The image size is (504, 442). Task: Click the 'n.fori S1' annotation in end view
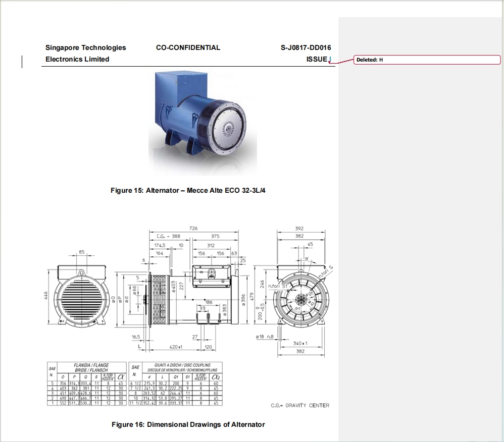(277, 286)
